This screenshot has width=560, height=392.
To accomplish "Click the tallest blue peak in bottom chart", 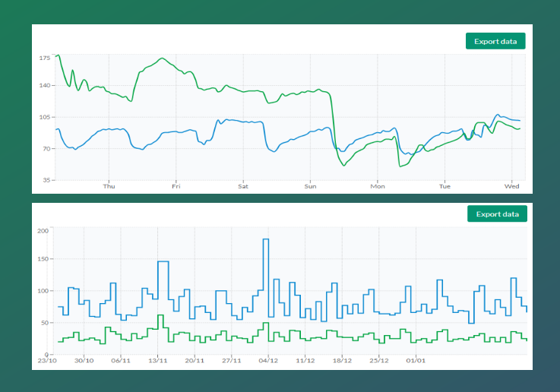I will click(x=266, y=240).
